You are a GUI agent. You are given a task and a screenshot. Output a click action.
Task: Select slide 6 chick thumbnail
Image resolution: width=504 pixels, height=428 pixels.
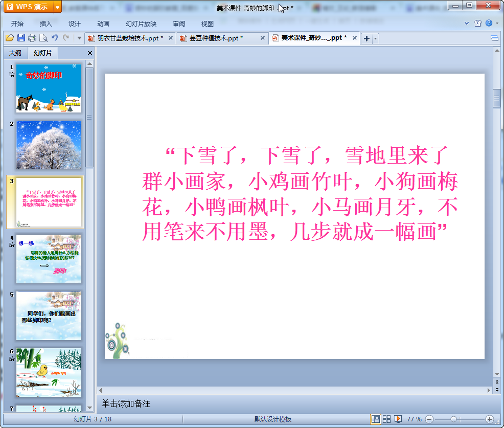click(x=49, y=373)
